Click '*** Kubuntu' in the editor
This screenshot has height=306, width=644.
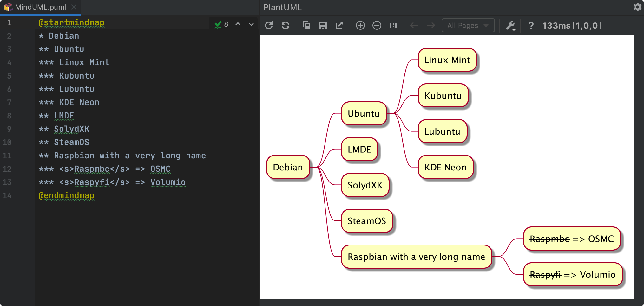(x=66, y=76)
